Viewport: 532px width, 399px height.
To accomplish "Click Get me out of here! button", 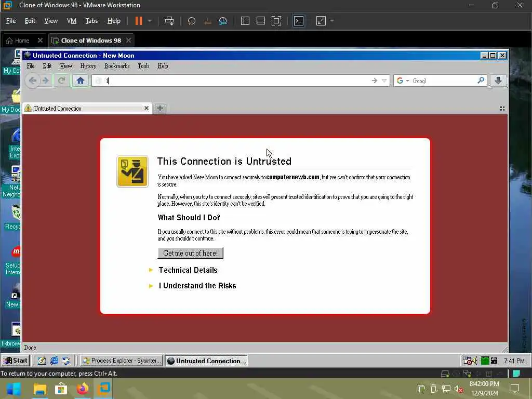I will pyautogui.click(x=190, y=253).
